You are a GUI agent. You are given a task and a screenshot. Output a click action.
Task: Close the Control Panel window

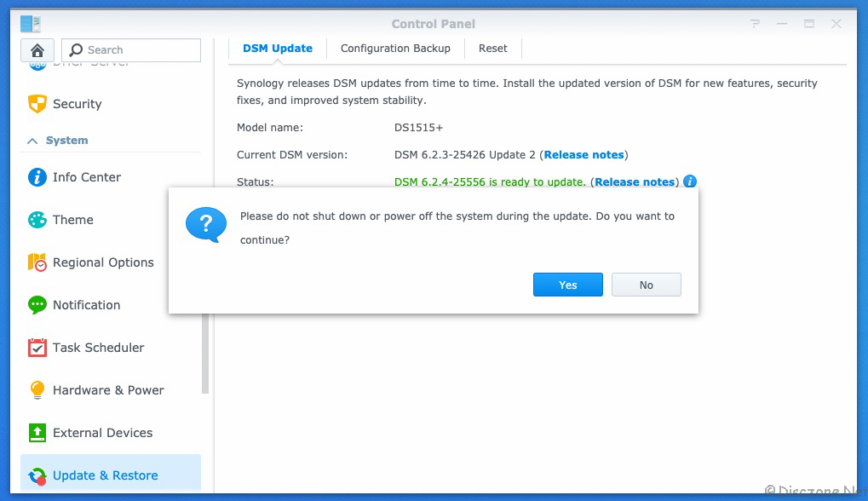(836, 24)
